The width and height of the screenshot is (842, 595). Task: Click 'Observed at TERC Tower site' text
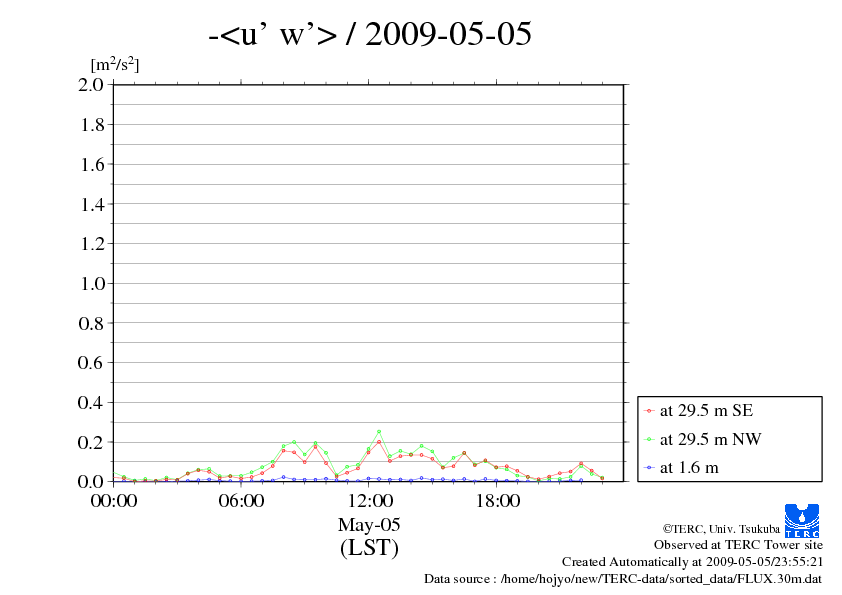[738, 545]
